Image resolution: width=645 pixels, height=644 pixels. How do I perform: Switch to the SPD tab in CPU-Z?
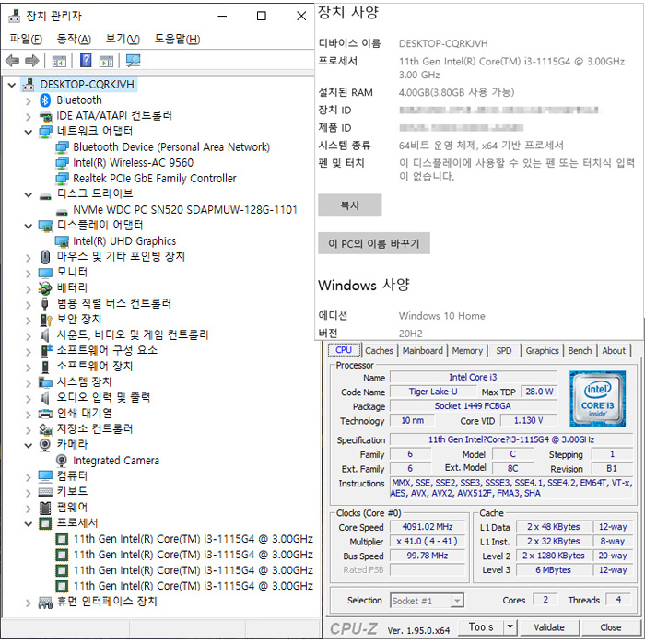[503, 351]
